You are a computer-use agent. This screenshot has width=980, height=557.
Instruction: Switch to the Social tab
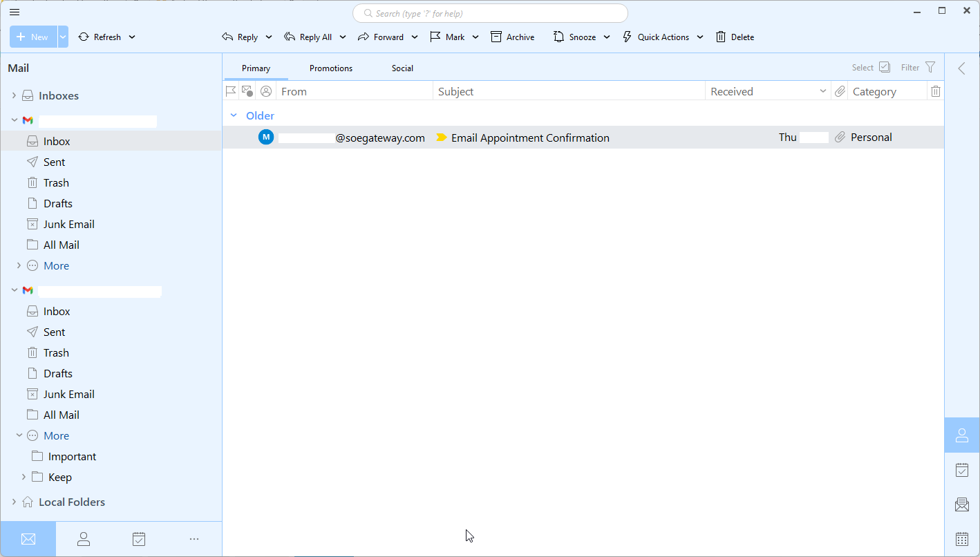402,68
